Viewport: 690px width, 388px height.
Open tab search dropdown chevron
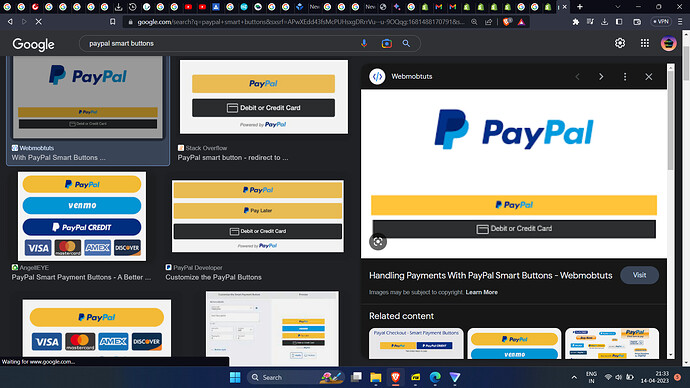point(617,7)
